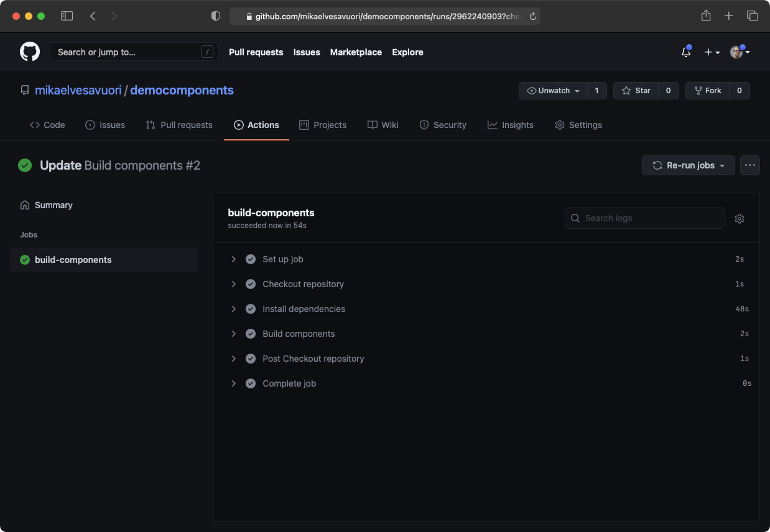Open Explore in the top navigation
The width and height of the screenshot is (770, 532).
407,52
